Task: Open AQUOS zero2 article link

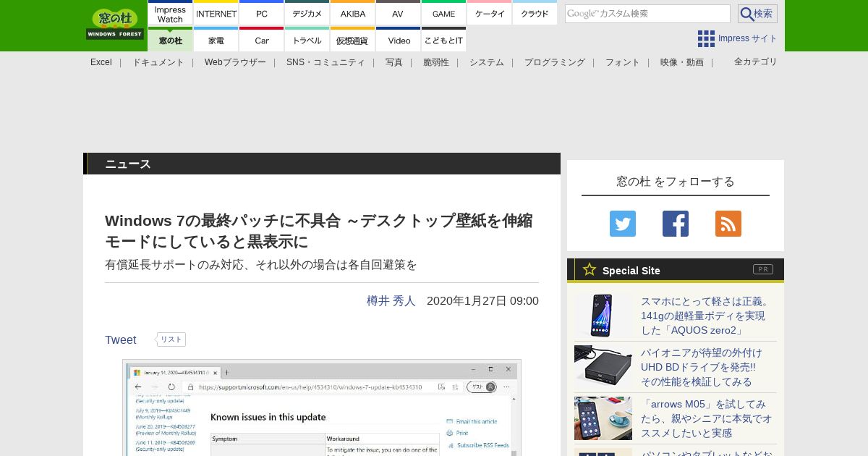Action: (706, 316)
